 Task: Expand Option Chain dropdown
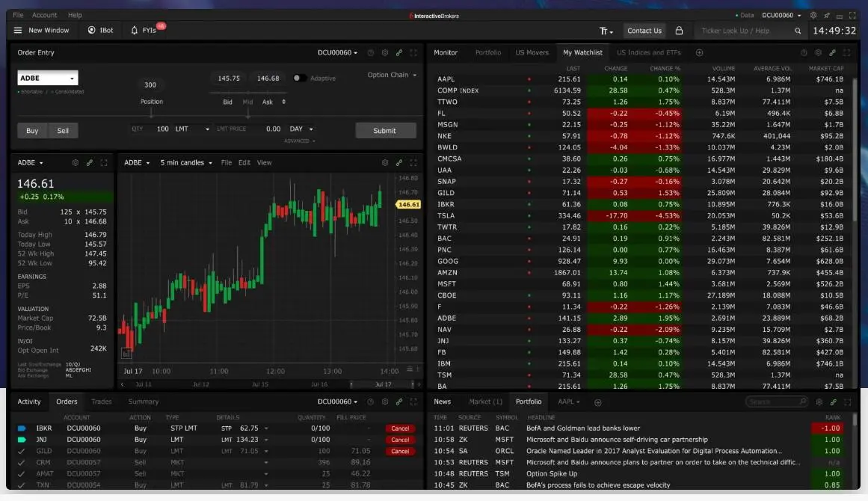(x=392, y=75)
